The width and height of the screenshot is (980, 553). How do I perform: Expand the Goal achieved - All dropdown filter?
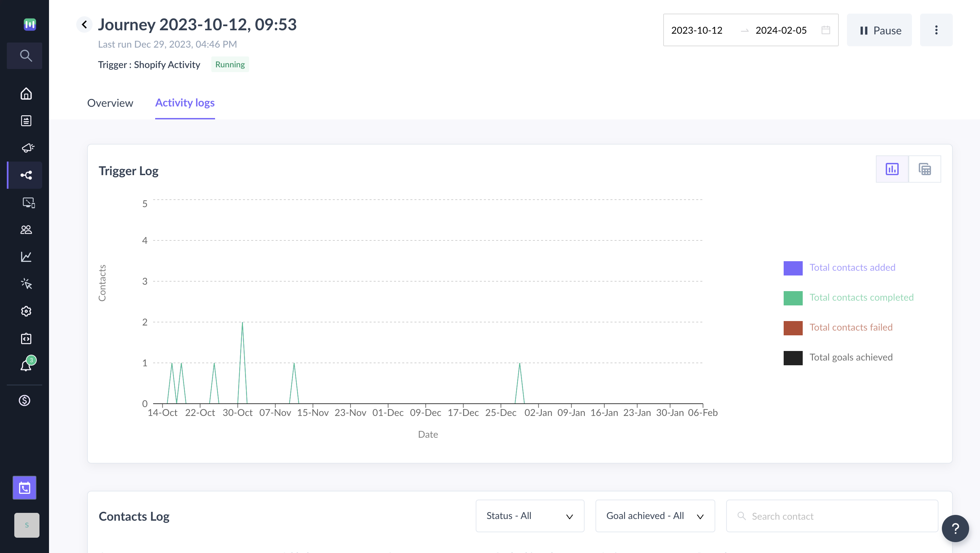654,516
